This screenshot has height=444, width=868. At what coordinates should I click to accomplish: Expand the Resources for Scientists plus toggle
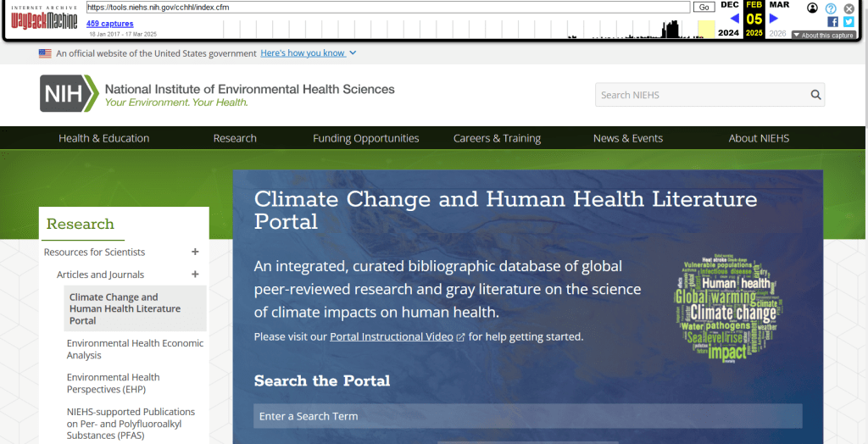click(195, 252)
